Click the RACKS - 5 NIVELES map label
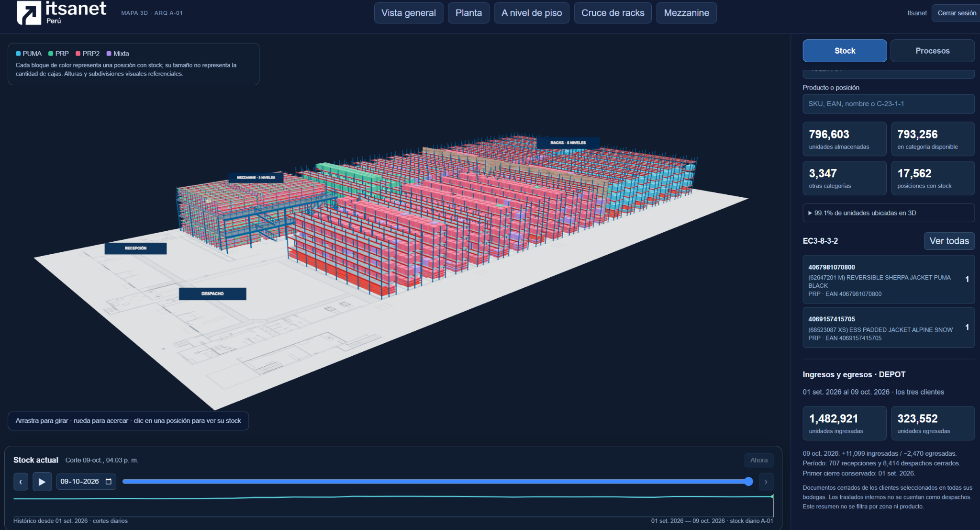This screenshot has height=530, width=980. pyautogui.click(x=568, y=143)
